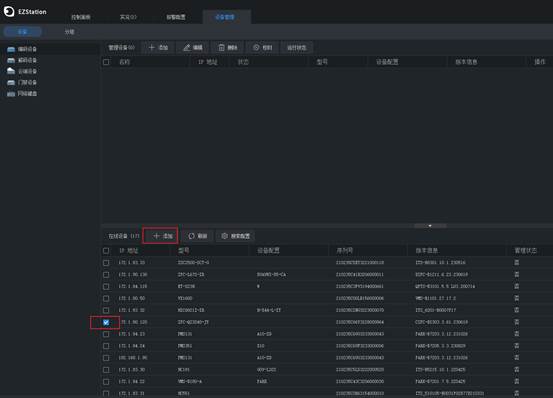Screen dimensions: 553x398
Task: Click the trash delete icon in the top toolbar
Action: click(x=221, y=48)
